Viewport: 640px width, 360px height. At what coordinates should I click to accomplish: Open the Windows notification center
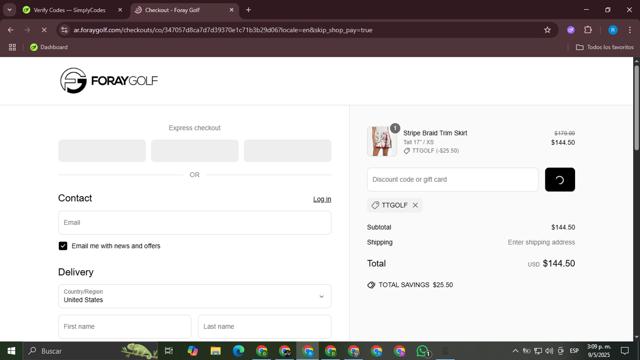625,351
